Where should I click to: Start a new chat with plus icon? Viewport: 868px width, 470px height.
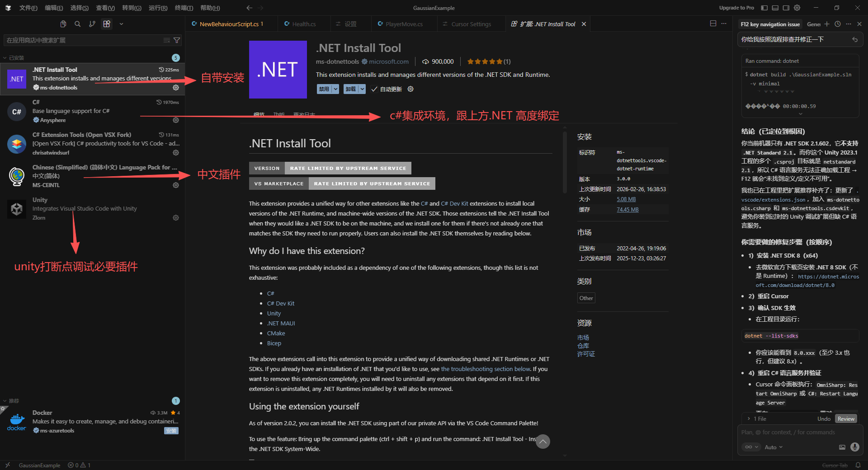827,24
